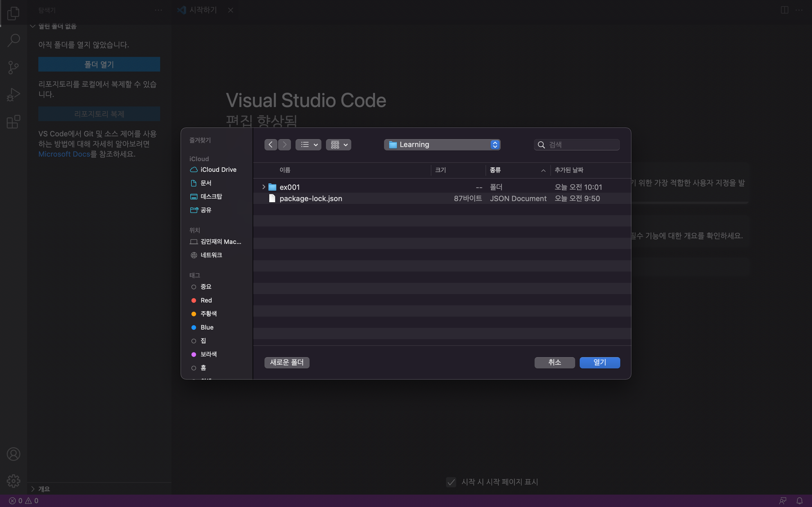The height and width of the screenshot is (507, 812).
Task: Open the Search view in activity bar
Action: pos(14,40)
